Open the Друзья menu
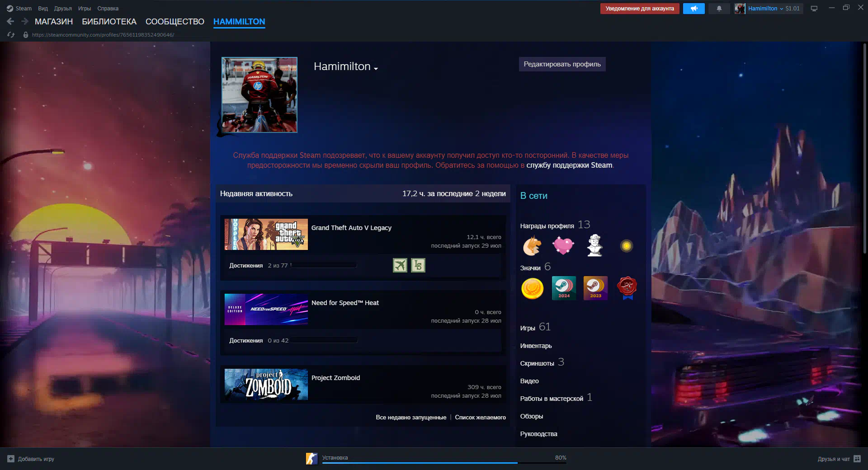 63,8
